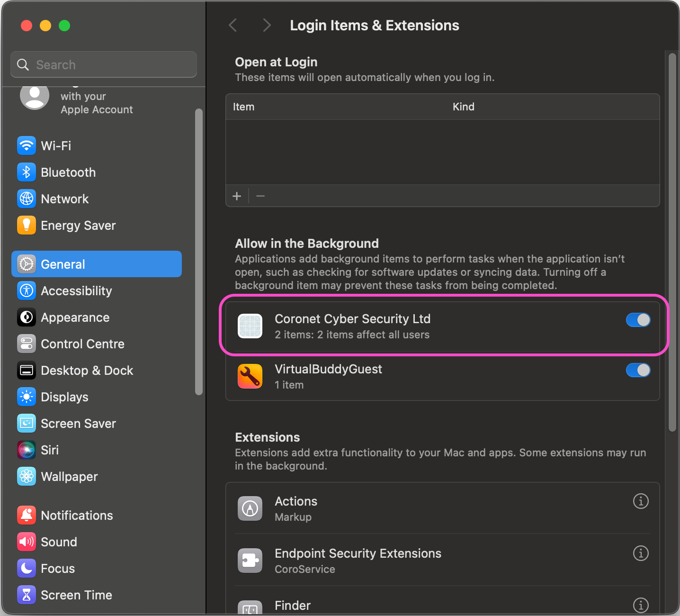Image resolution: width=680 pixels, height=616 pixels.
Task: Click the Wallpaper flower icon
Action: [x=27, y=476]
